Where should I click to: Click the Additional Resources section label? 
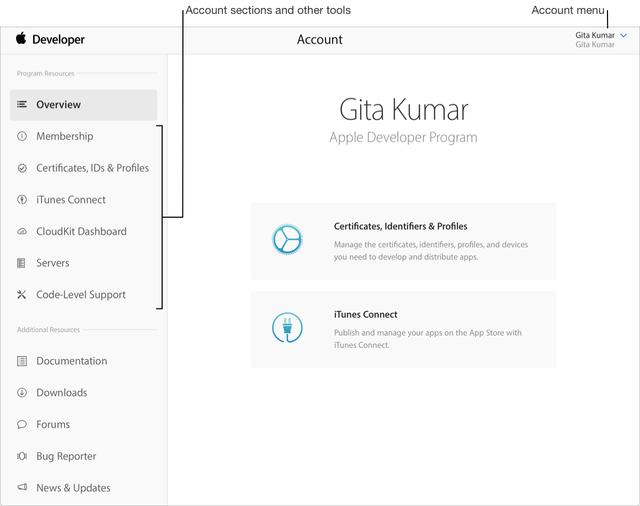coord(49,330)
